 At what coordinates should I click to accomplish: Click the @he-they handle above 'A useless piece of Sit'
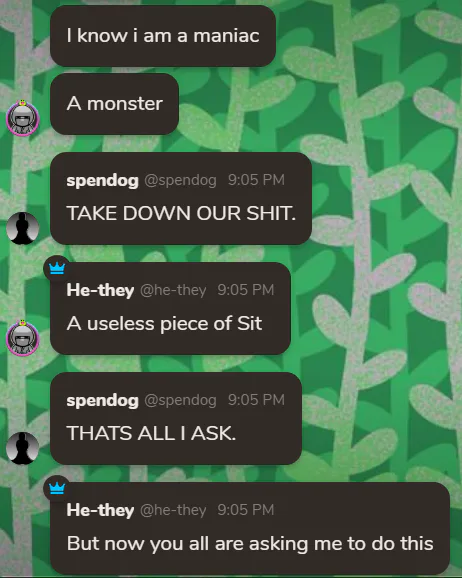pyautogui.click(x=173, y=290)
